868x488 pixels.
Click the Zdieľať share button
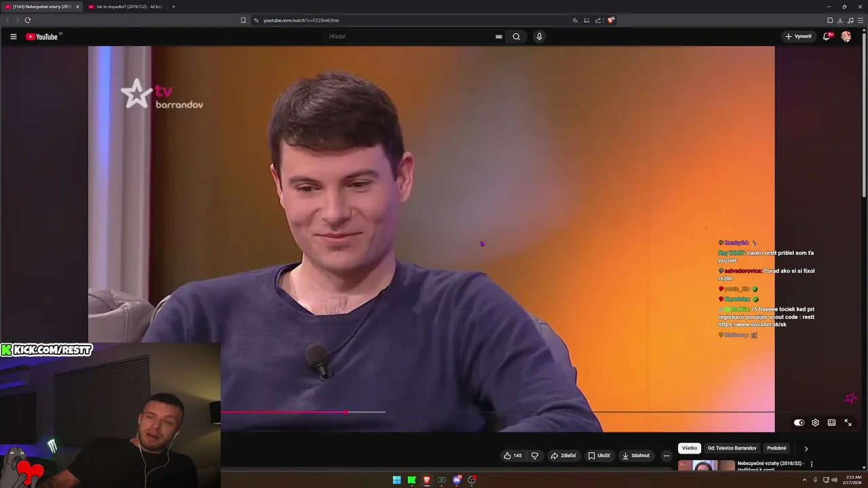[x=564, y=455]
